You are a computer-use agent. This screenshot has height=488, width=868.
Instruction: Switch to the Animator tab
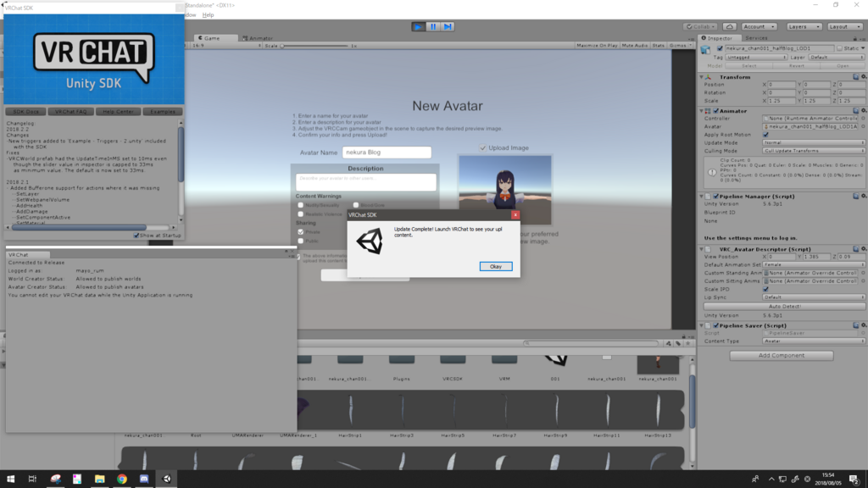[x=258, y=38]
